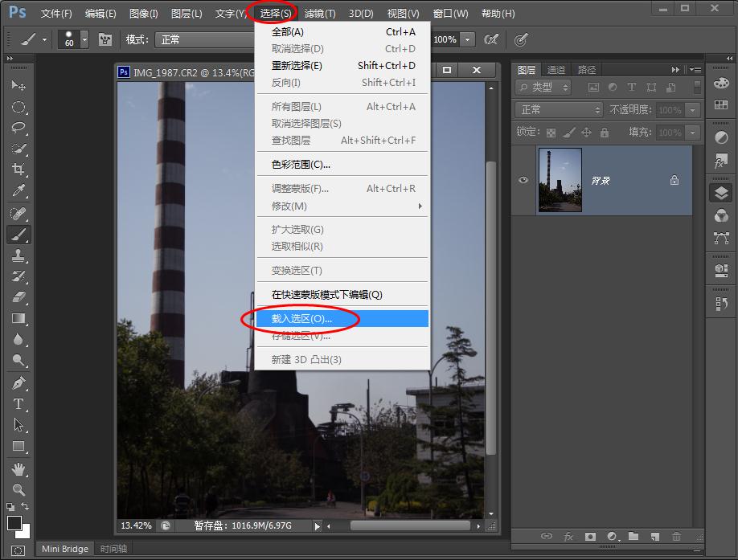The height and width of the screenshot is (560, 738).
Task: Choose 色彩范围(C)... from the menu
Action: coord(301,164)
